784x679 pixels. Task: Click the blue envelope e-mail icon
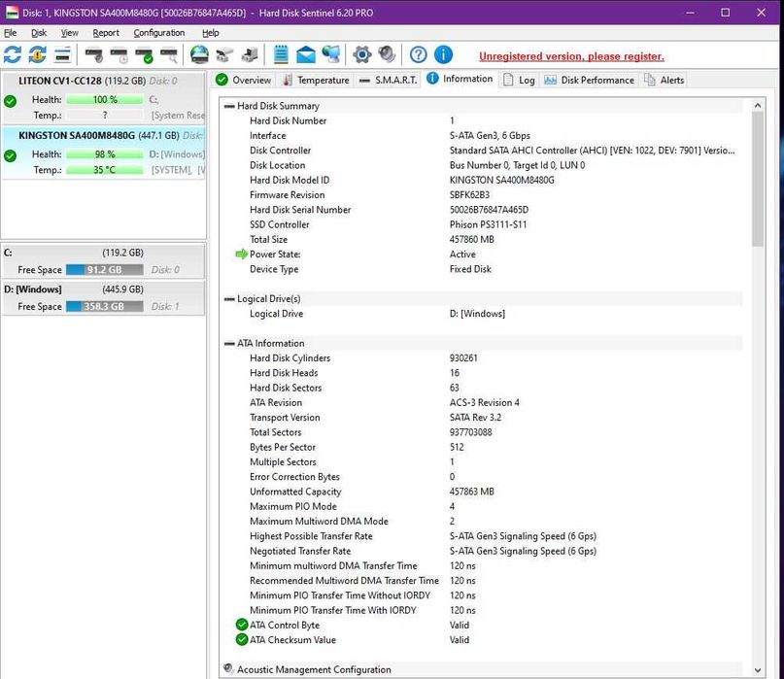(306, 54)
